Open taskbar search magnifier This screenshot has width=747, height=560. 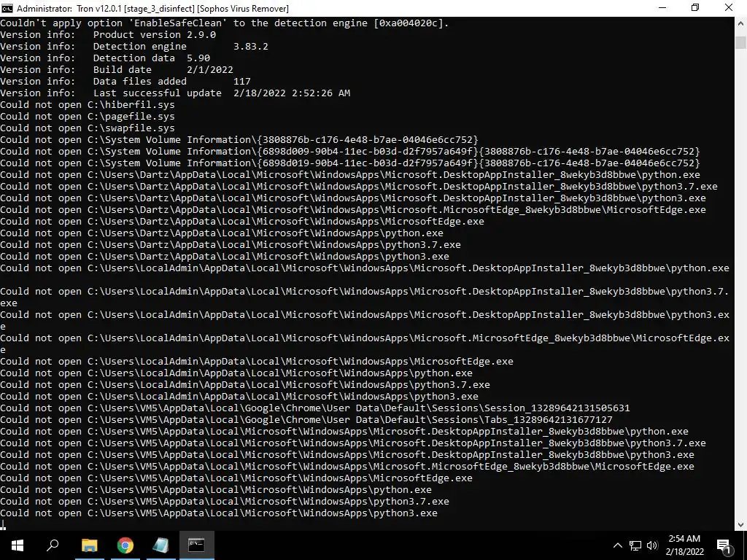pyautogui.click(x=53, y=545)
